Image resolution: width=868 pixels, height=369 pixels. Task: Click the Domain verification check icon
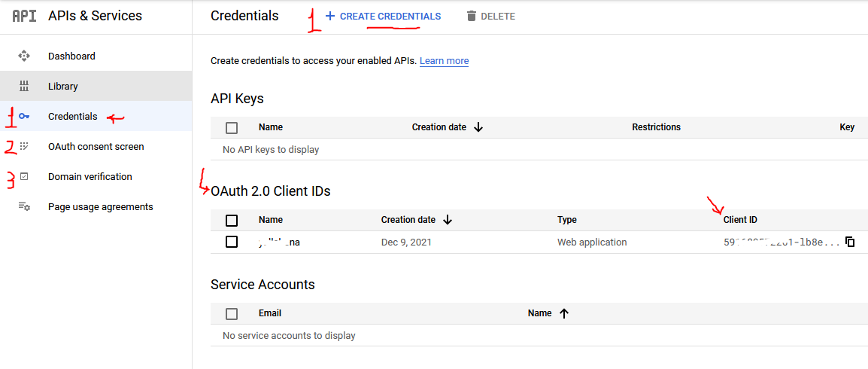click(x=24, y=177)
